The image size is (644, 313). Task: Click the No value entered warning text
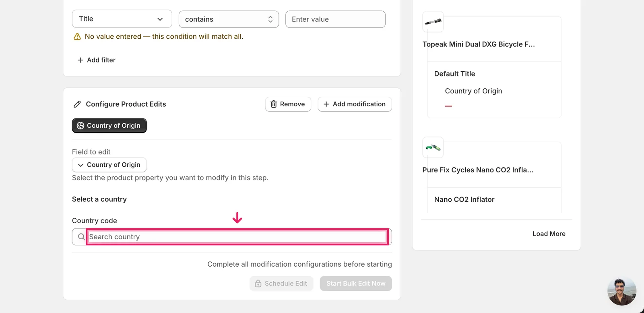[x=164, y=37]
